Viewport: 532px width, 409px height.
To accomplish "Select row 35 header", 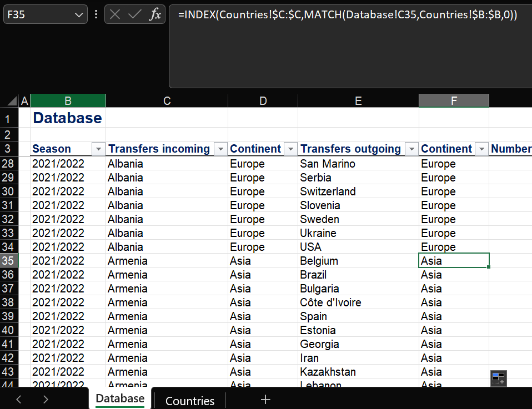I will (9, 260).
